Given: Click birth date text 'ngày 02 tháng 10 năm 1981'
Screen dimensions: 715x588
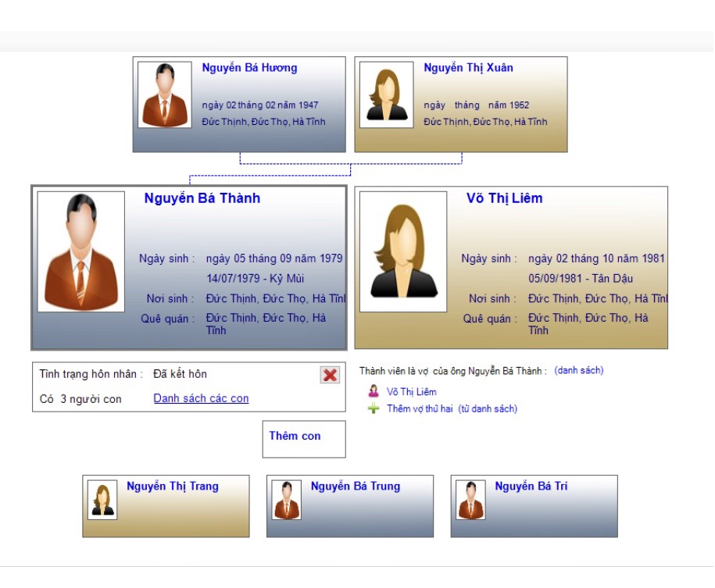Looking at the screenshot, I should (x=596, y=258).
